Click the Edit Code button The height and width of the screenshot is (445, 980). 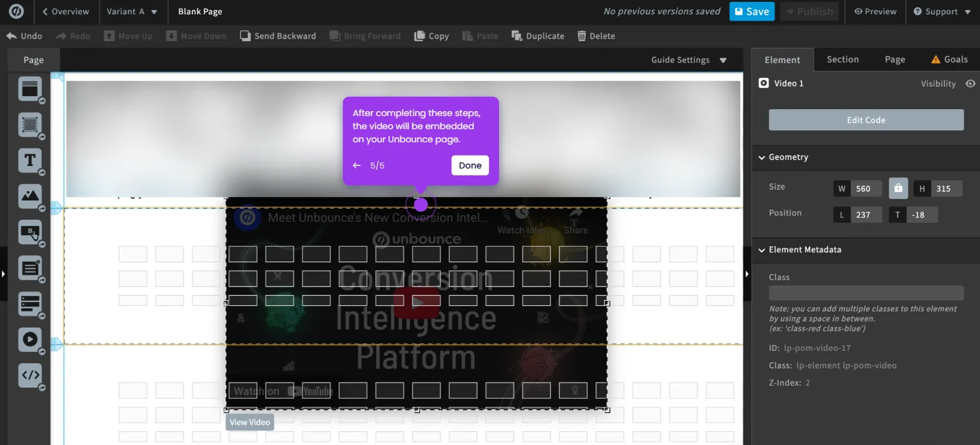tap(866, 120)
